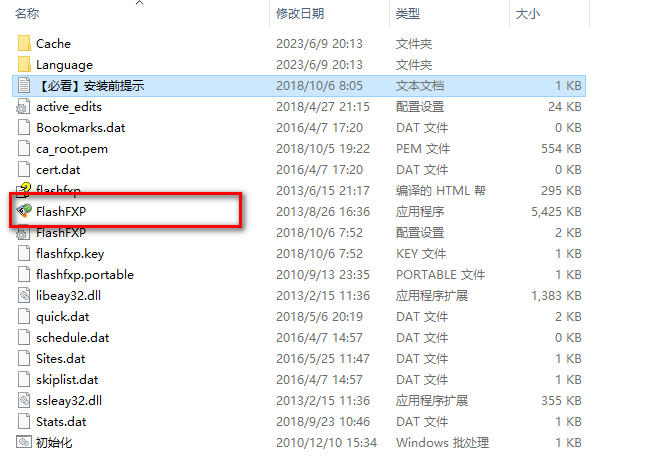Click the ssleay32.dll file icon
Image resolution: width=672 pixels, height=472 pixels.
[x=24, y=400]
